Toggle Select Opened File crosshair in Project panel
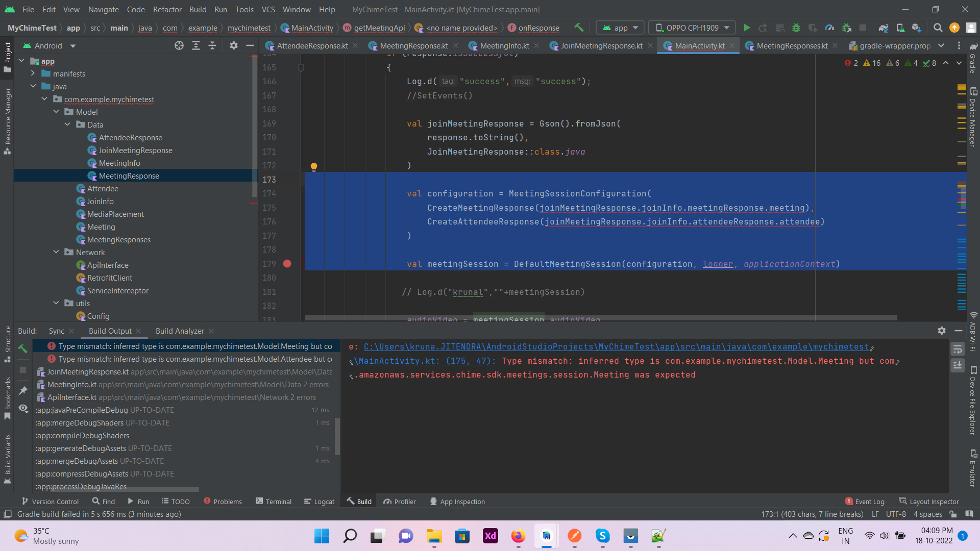This screenshot has width=980, height=551. pos(179,45)
